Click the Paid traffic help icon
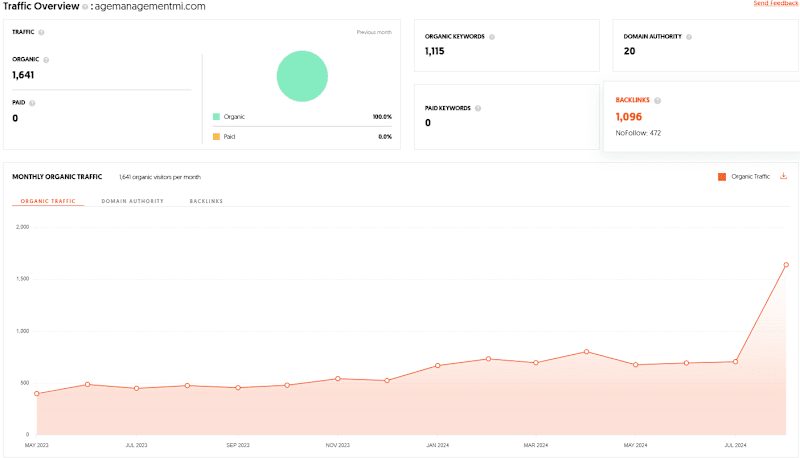Screen dimensions: 800x458 point(32,103)
